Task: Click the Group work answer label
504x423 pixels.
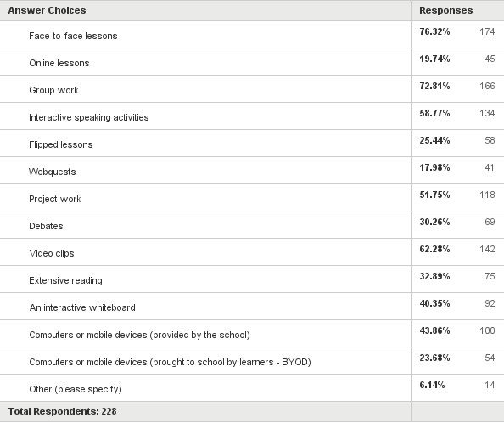Action: tap(53, 90)
